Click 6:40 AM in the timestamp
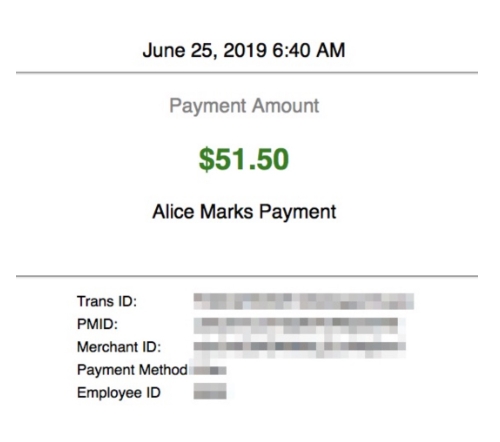The width and height of the screenshot is (500, 442). click(x=309, y=50)
